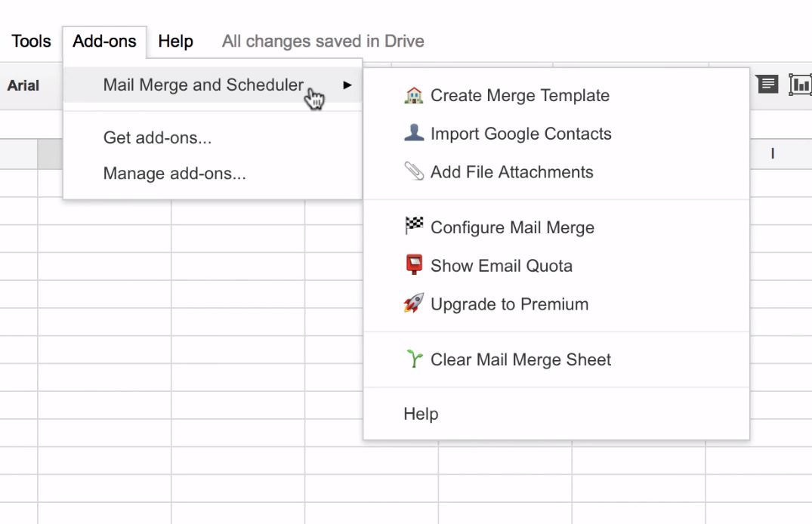Select Mail Merge and Scheduler submenu
This screenshot has width=812, height=524.
point(212,85)
